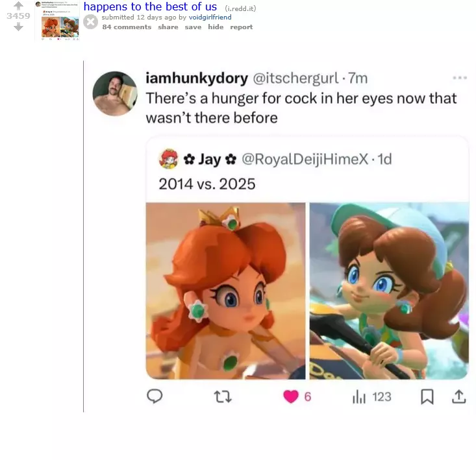
Task: Open voidgirlfriend's user profile
Action: coord(210,18)
